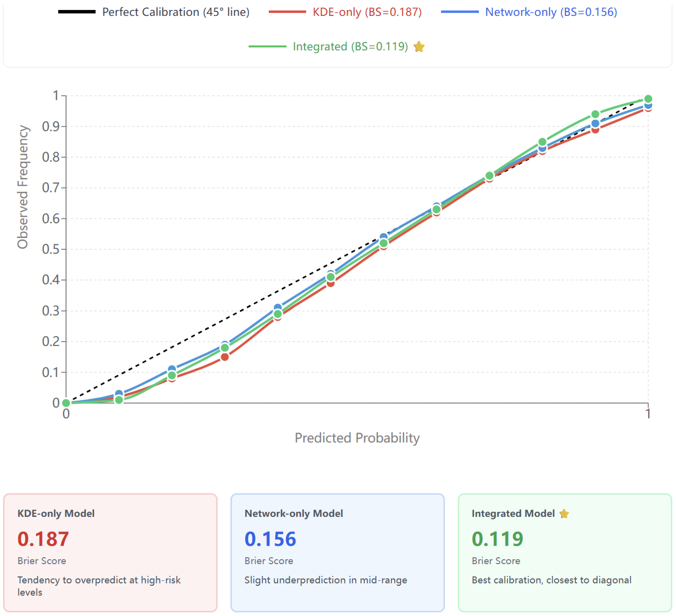Click the green Integrated line swatch

coord(267,46)
